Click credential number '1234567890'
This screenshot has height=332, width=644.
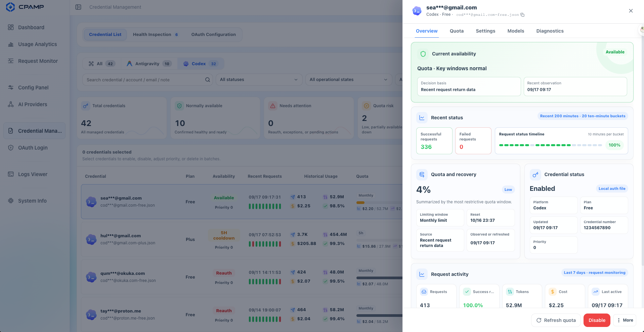597,228
